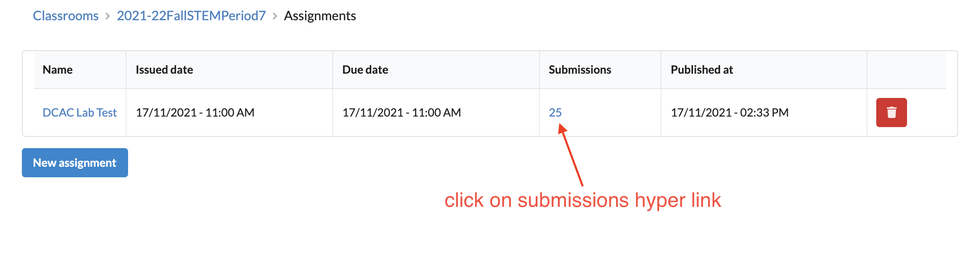This screenshot has width=980, height=255.
Task: Click the chevron before Assignments breadcrumb
Action: click(275, 16)
